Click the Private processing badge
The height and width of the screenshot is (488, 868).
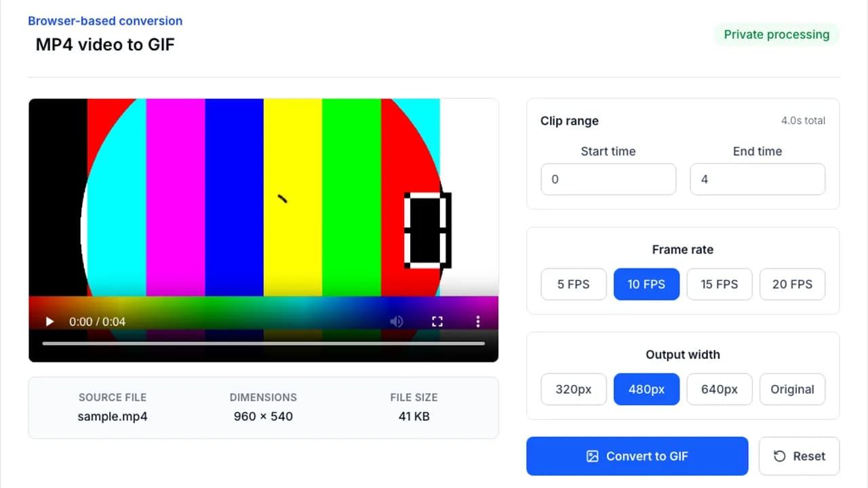(776, 35)
